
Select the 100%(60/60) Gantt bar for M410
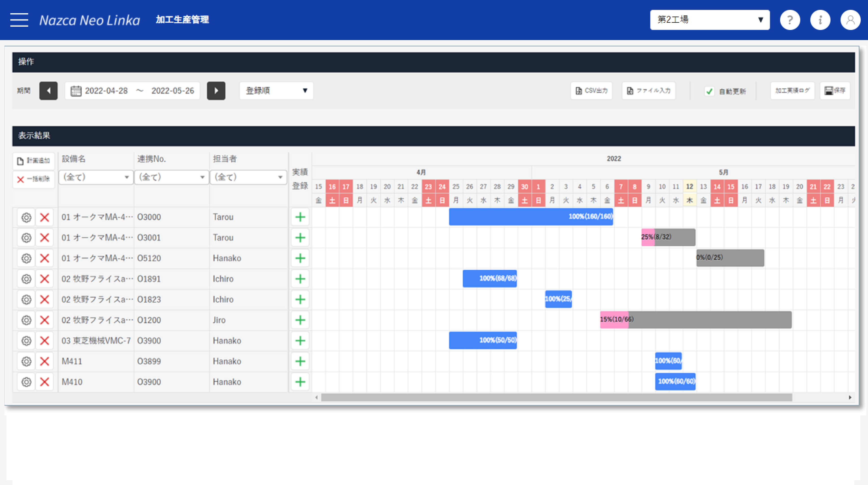(x=675, y=381)
